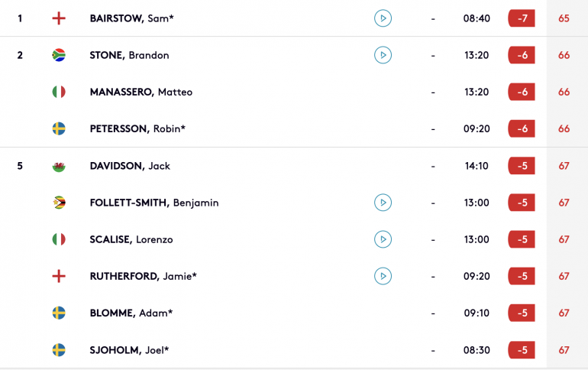
Task: Click Bairstow's -7 score badge
Action: [x=522, y=18]
